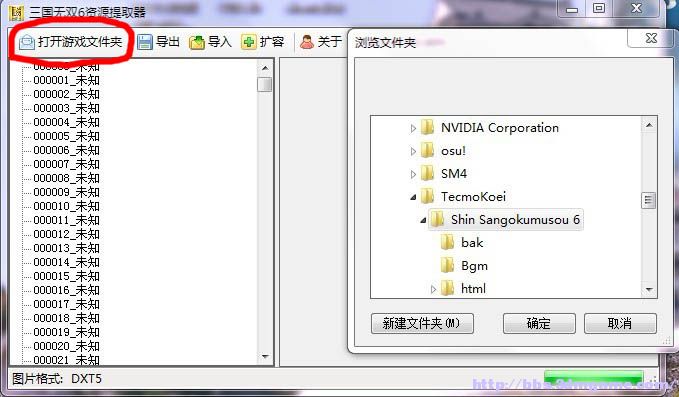Expand the osu! folder node
The height and width of the screenshot is (397, 679).
pyautogui.click(x=413, y=151)
